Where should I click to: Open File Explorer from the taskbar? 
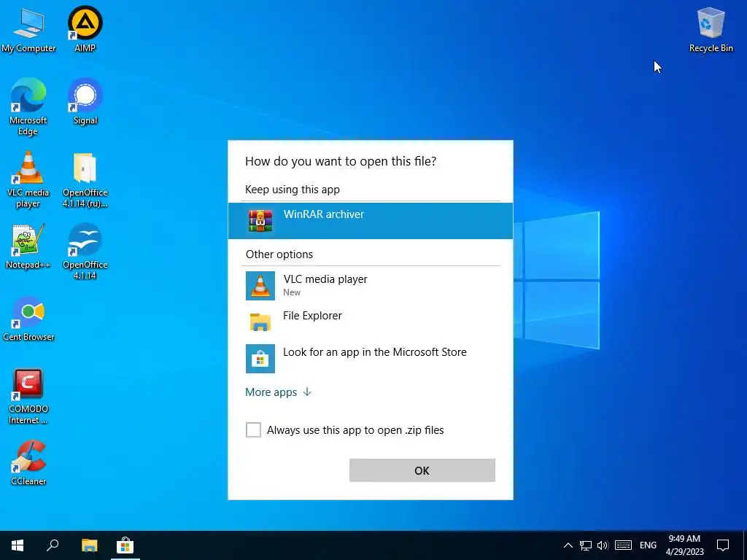[89, 545]
